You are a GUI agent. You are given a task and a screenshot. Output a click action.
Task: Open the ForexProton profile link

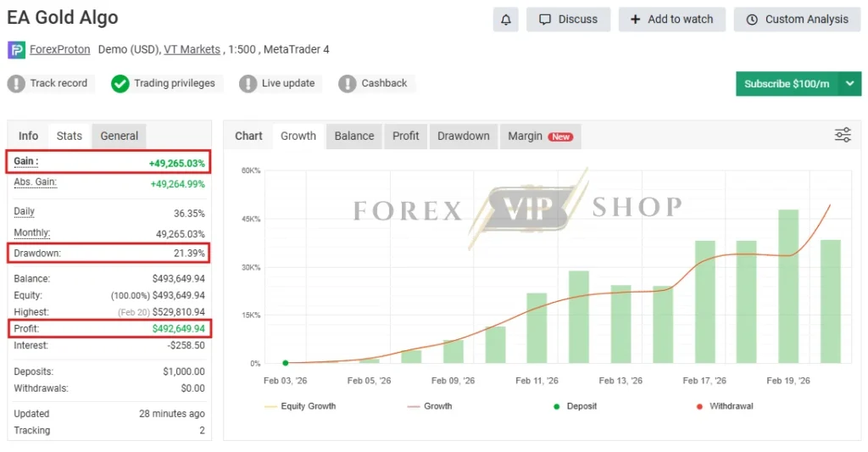tap(60, 49)
